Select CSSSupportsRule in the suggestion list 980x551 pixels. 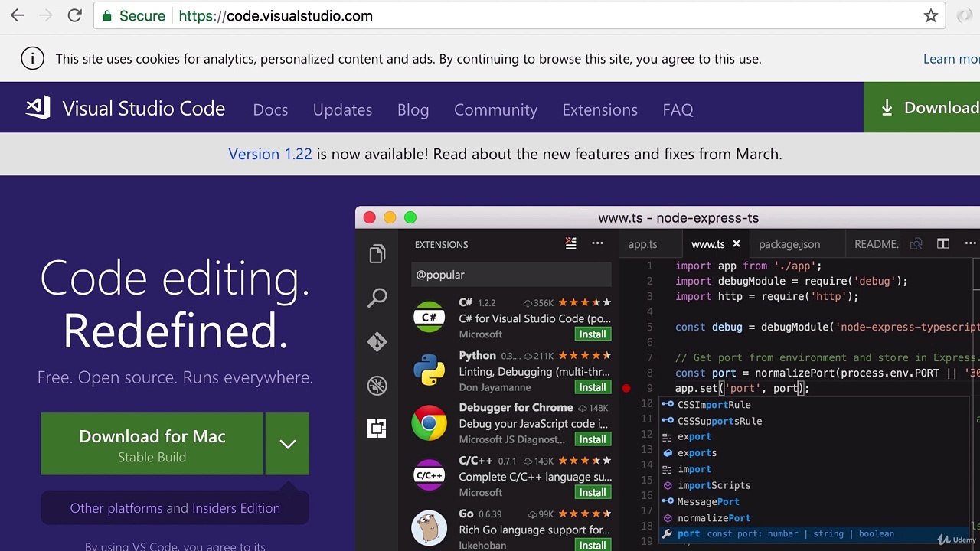(x=814, y=421)
